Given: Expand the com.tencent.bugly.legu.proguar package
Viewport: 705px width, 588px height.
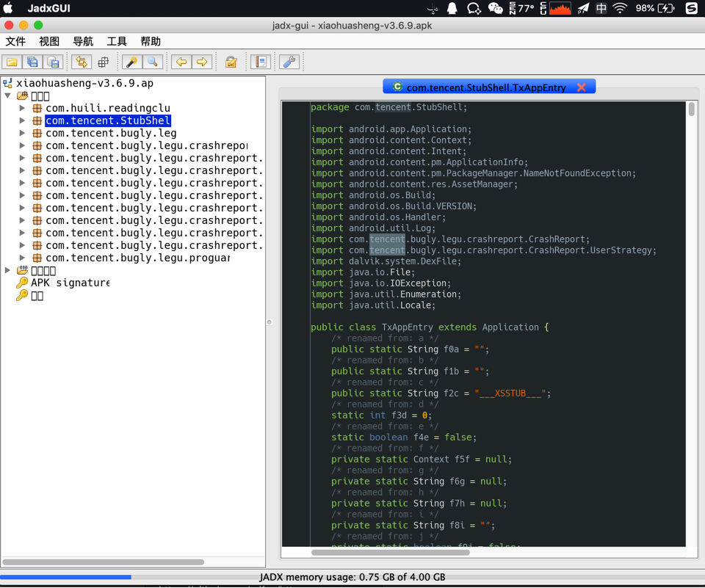Looking at the screenshot, I should (21, 258).
